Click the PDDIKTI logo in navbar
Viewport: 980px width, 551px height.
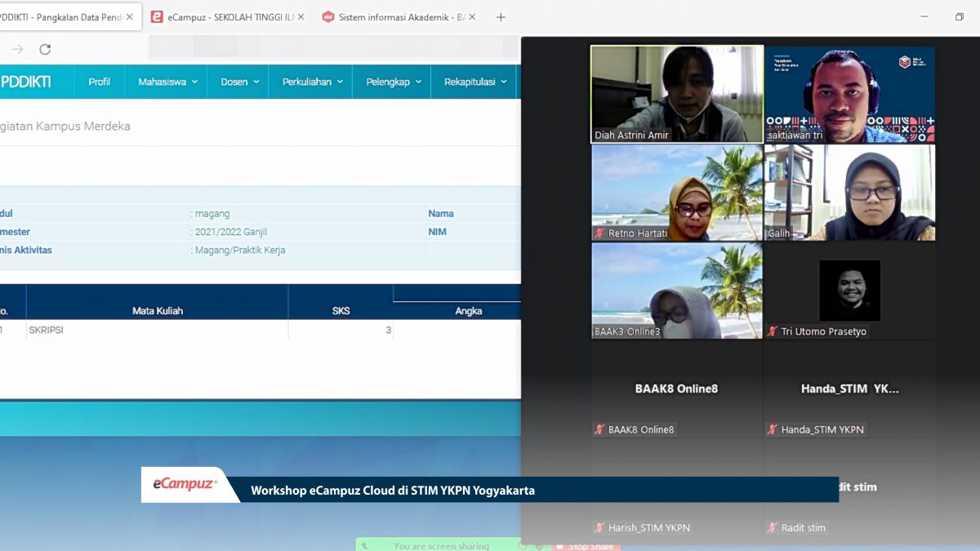tap(26, 82)
